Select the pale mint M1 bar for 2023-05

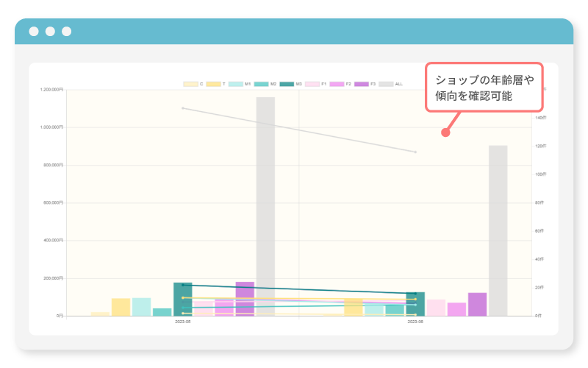141,307
